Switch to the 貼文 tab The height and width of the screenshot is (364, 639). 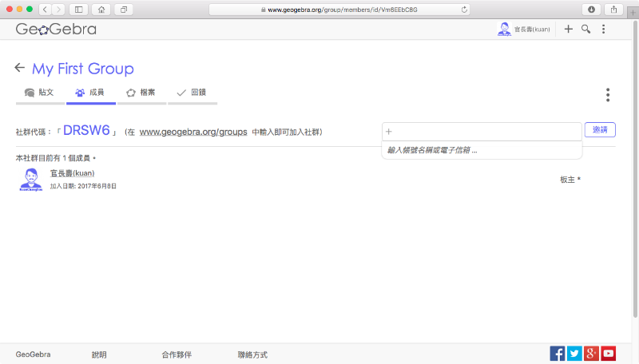pos(40,93)
